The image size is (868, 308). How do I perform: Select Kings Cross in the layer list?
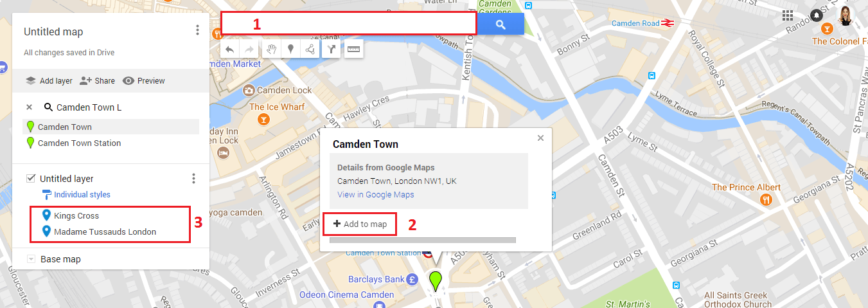76,216
